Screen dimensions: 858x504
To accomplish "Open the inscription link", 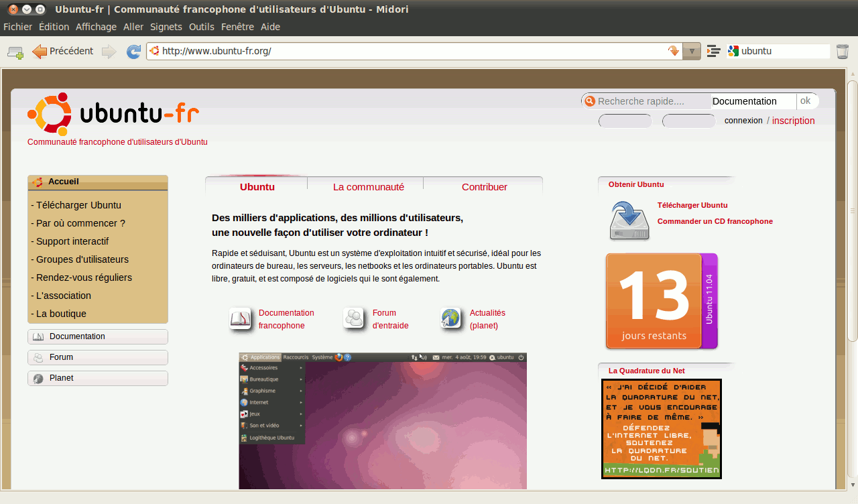I will tap(793, 121).
